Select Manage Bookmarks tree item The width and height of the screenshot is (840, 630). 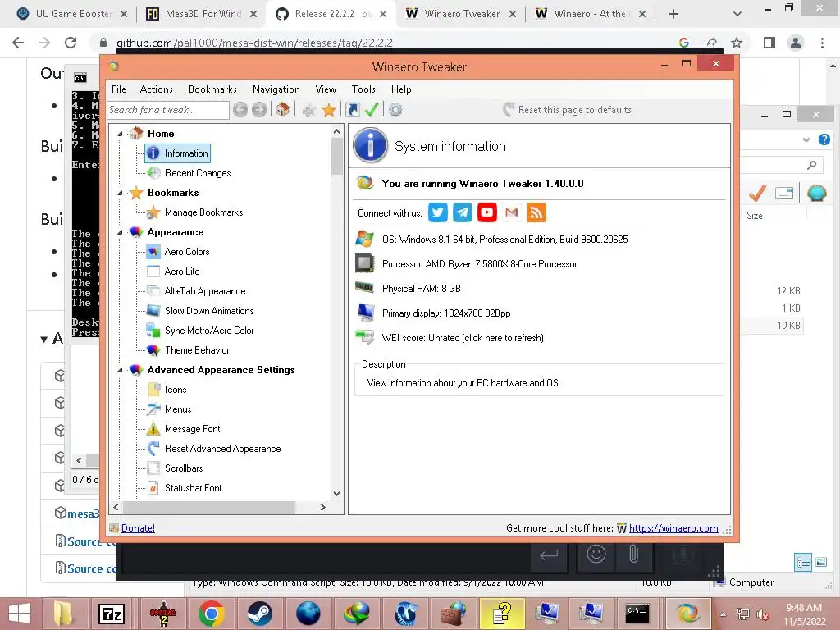[x=203, y=212]
